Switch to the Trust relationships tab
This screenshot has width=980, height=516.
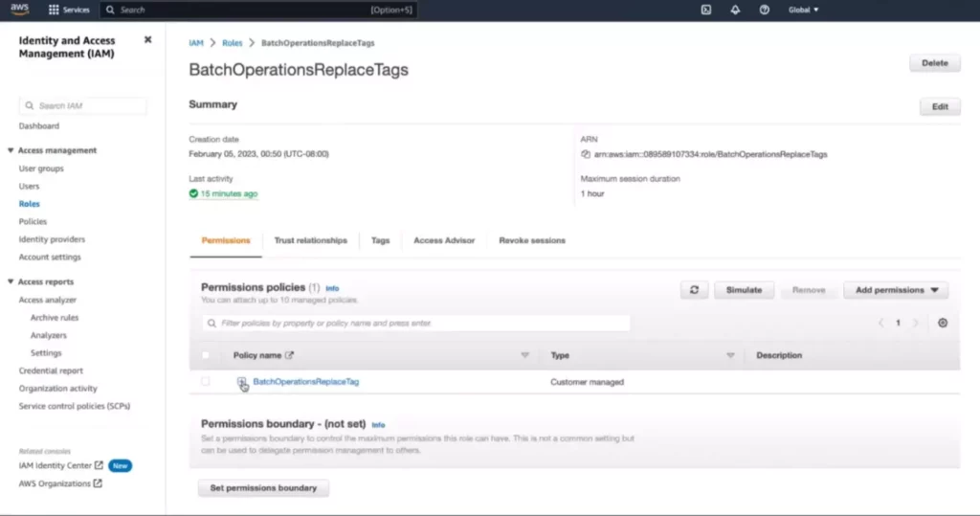click(x=311, y=241)
